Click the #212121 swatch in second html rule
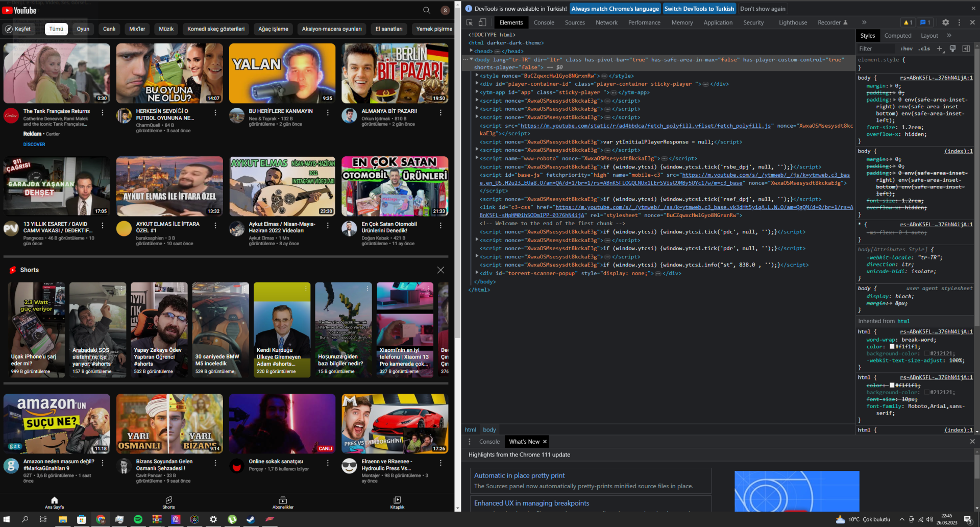Screen dimensions: 980x527 pos(927,393)
